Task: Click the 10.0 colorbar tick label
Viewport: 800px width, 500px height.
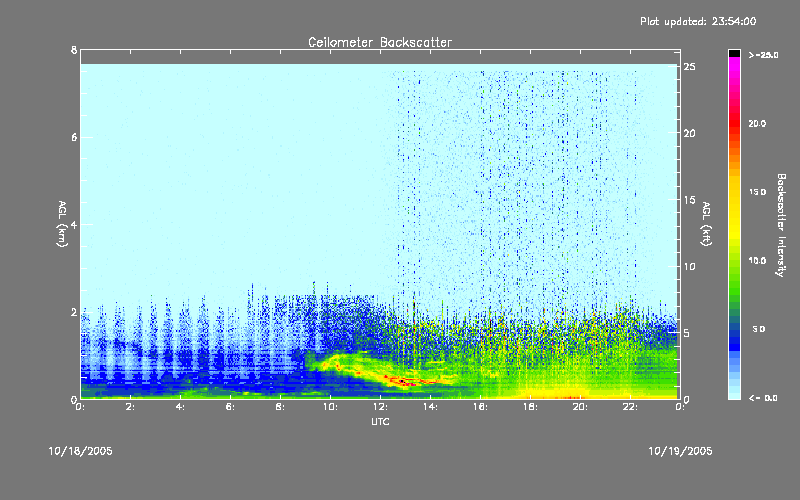Action: pyautogui.click(x=757, y=261)
